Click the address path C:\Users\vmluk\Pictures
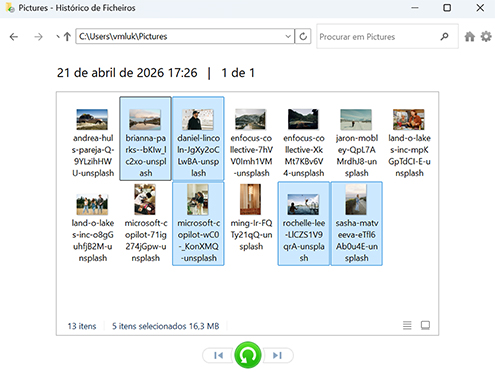The image size is (495, 372). 123,36
